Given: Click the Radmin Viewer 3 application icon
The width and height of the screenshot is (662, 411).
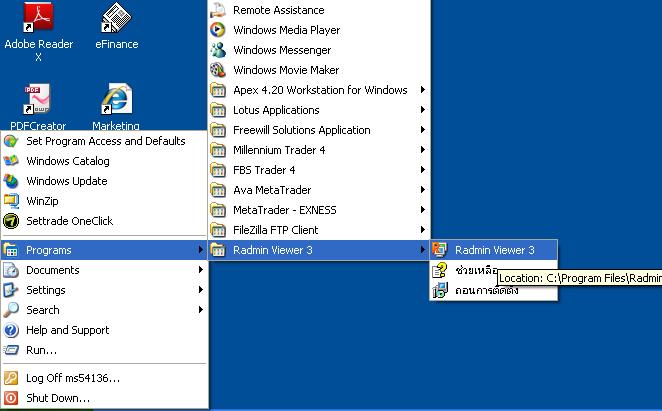Looking at the screenshot, I should (439, 250).
